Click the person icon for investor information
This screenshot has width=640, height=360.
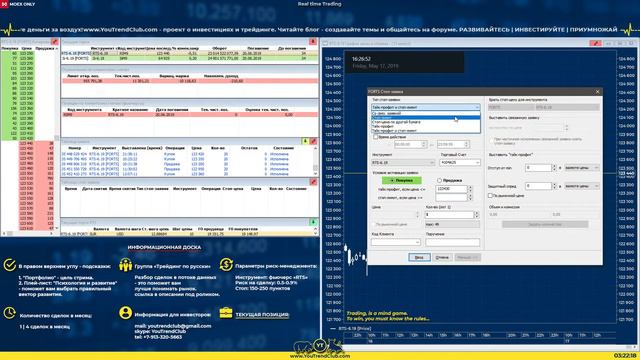point(125,313)
